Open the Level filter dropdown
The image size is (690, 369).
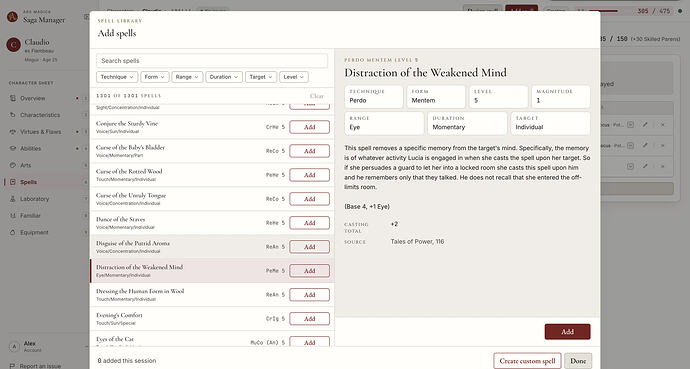click(294, 77)
